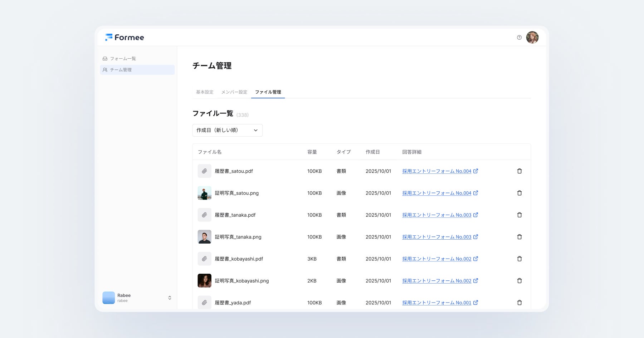Select チーム管理 in the sidebar

(x=137, y=70)
